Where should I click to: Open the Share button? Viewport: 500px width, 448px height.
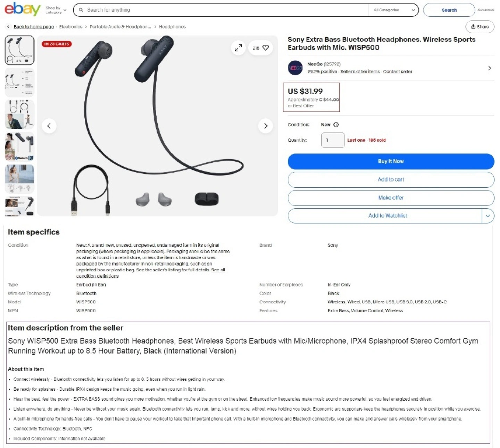(x=480, y=27)
